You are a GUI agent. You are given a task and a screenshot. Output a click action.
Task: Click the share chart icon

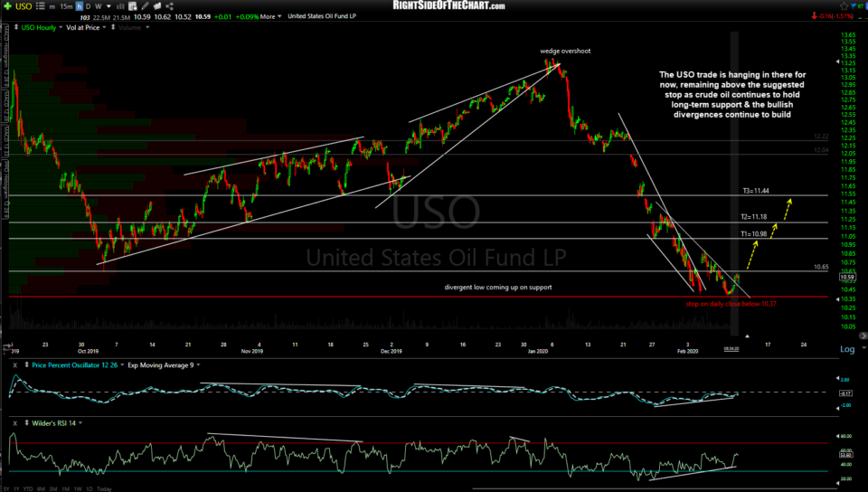[x=169, y=6]
